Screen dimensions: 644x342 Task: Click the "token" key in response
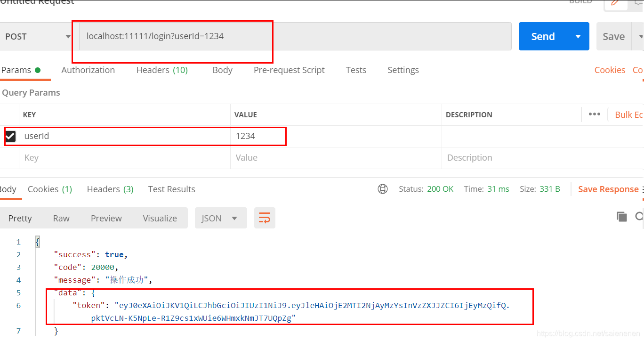click(89, 305)
